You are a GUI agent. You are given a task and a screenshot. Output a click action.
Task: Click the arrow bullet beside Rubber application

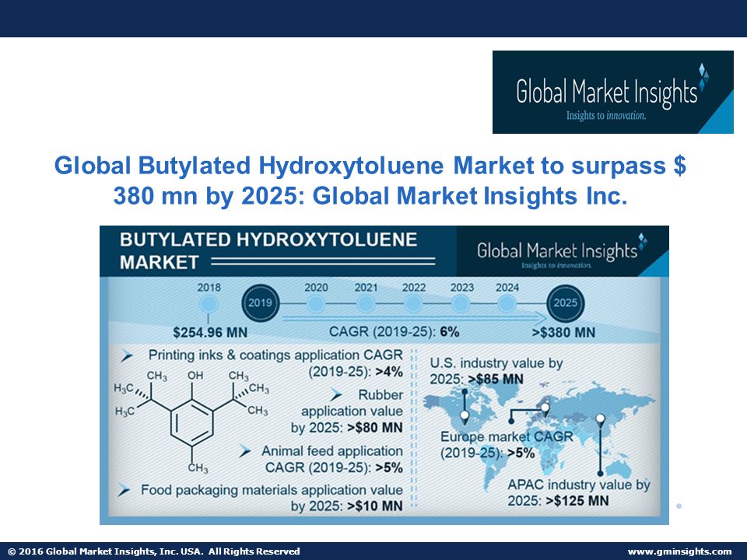pyautogui.click(x=336, y=395)
